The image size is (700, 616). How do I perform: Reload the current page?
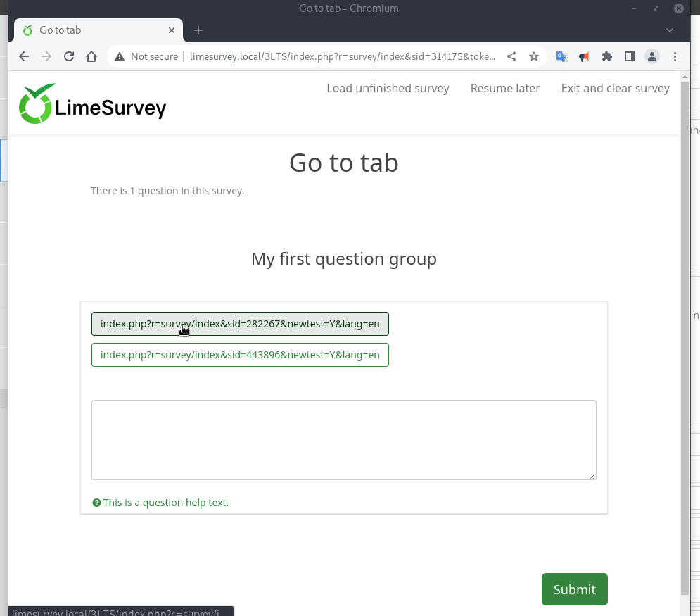[x=69, y=56]
